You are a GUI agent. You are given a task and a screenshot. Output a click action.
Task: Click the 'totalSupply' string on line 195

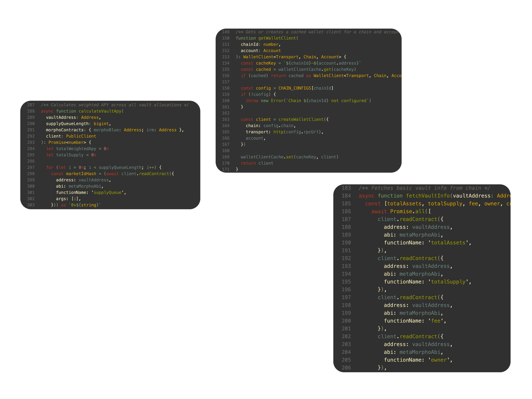click(x=448, y=282)
